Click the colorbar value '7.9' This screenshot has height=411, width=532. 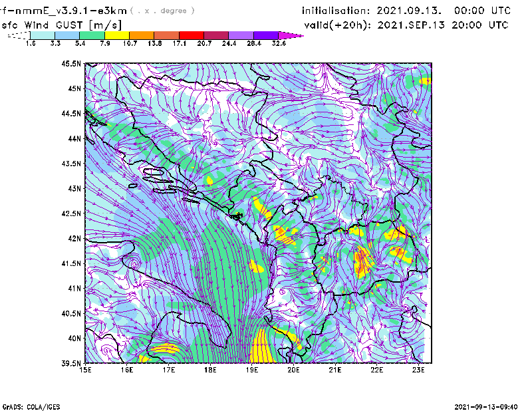click(x=105, y=43)
